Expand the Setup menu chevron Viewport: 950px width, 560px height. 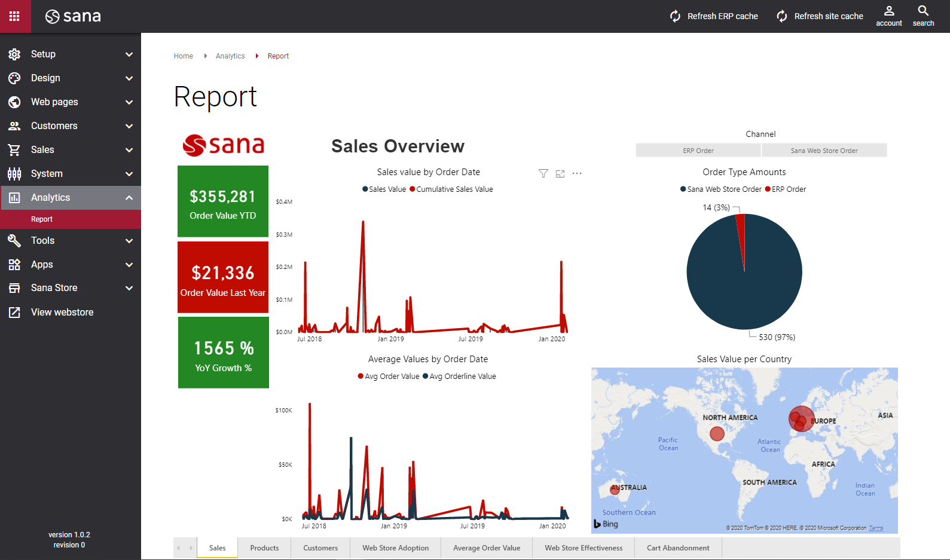[129, 54]
